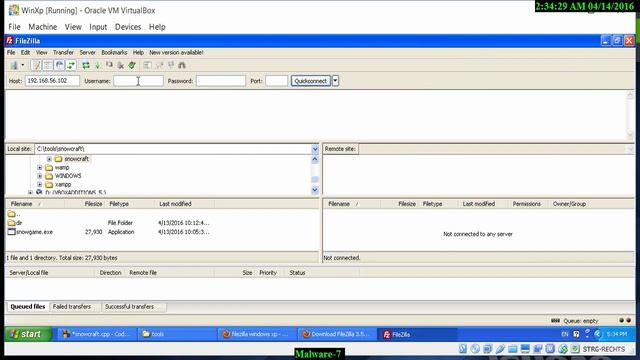Click the FileZilla taskbar button

(416, 334)
